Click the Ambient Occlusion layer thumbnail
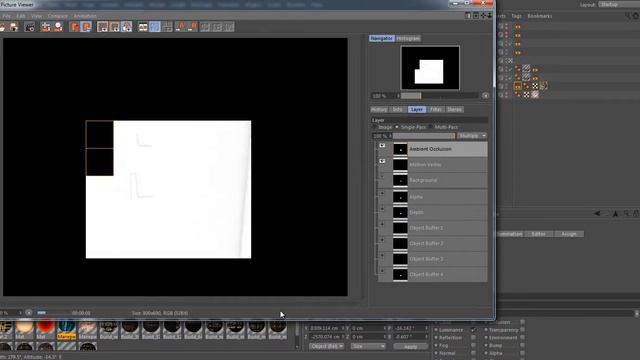640x360 pixels. pyautogui.click(x=400, y=149)
